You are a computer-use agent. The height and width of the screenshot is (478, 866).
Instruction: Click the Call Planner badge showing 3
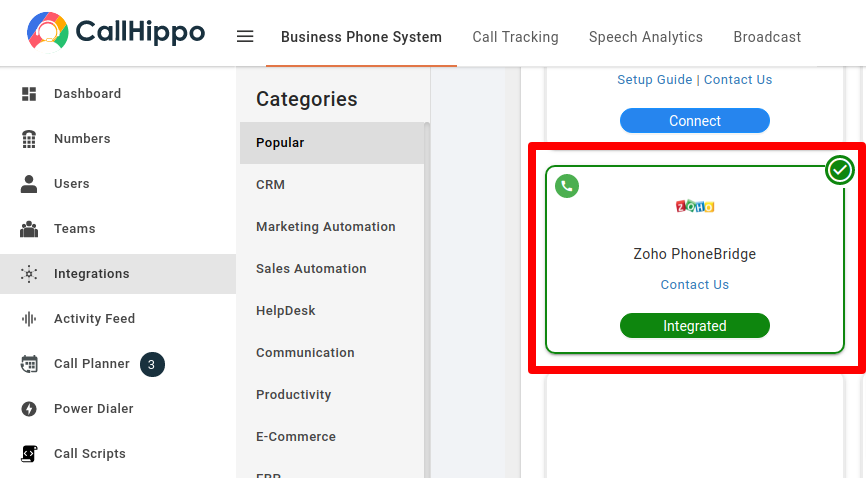[x=152, y=364]
